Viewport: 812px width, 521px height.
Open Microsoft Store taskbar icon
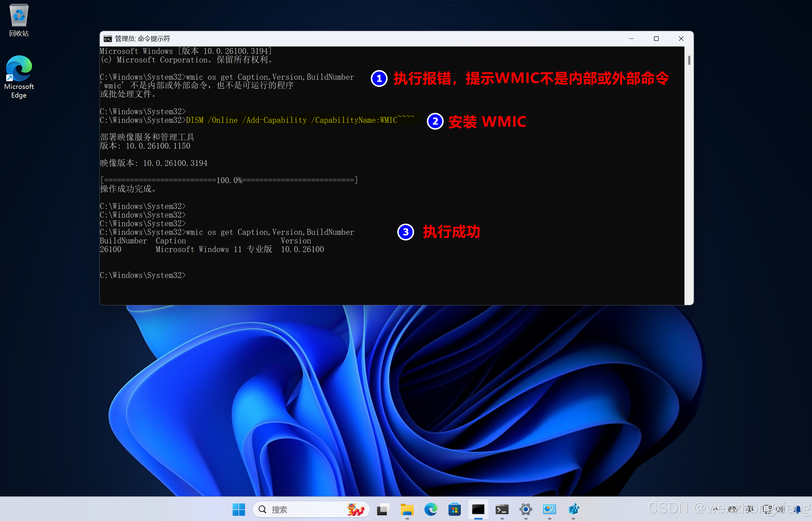[x=454, y=510]
